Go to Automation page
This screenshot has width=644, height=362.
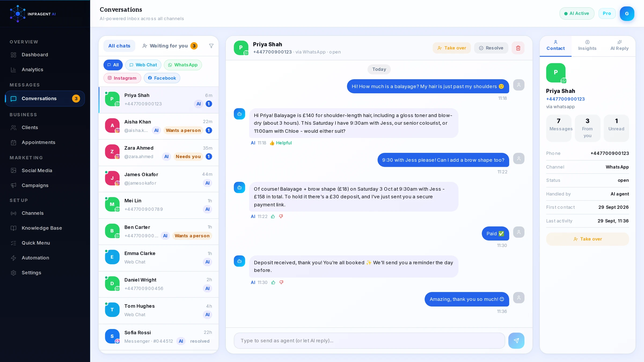[x=45, y=258]
